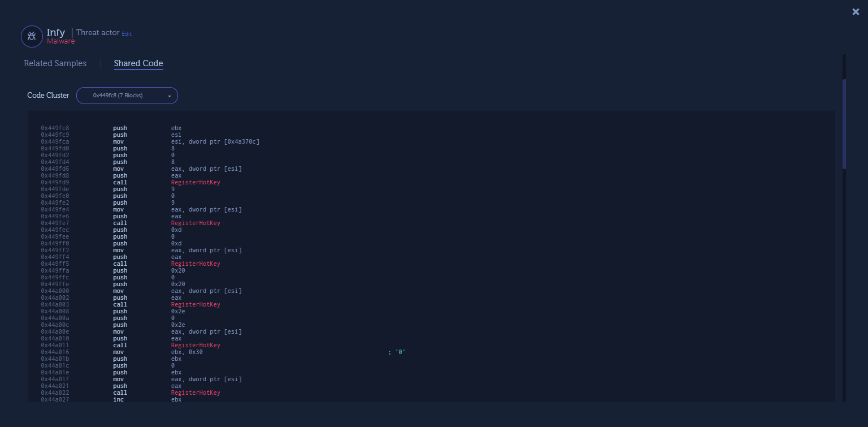Click the Edit link beside Threat actor
This screenshot has width=868, height=427.
(x=127, y=34)
